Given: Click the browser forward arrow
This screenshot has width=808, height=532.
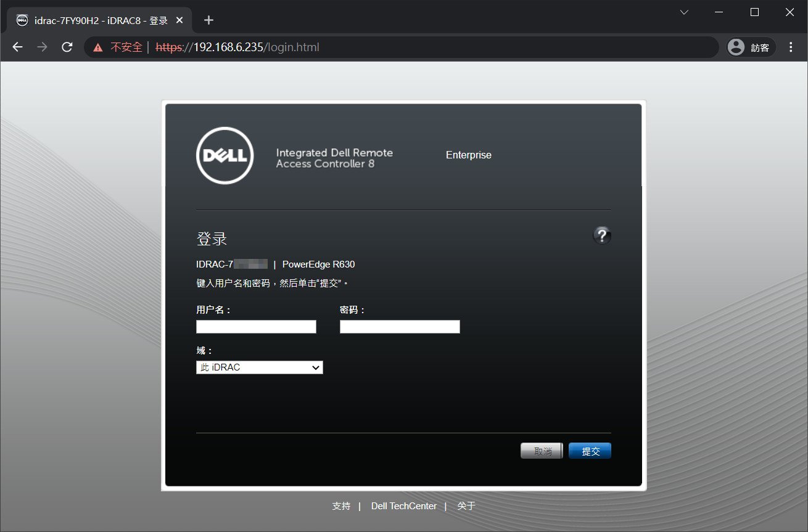Looking at the screenshot, I should pyautogui.click(x=42, y=47).
